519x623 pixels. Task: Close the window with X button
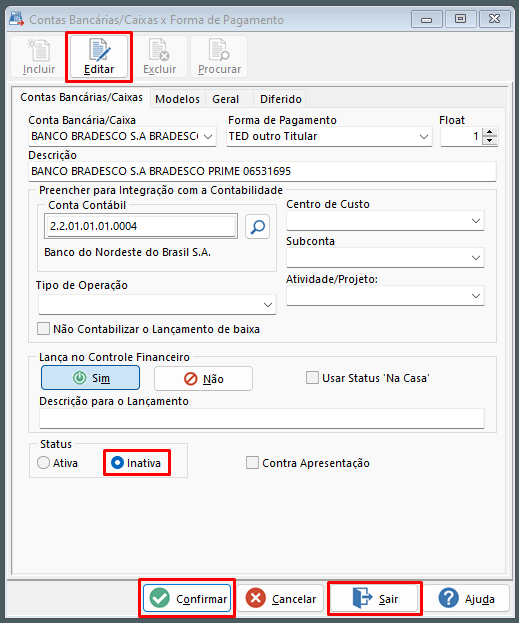point(495,19)
